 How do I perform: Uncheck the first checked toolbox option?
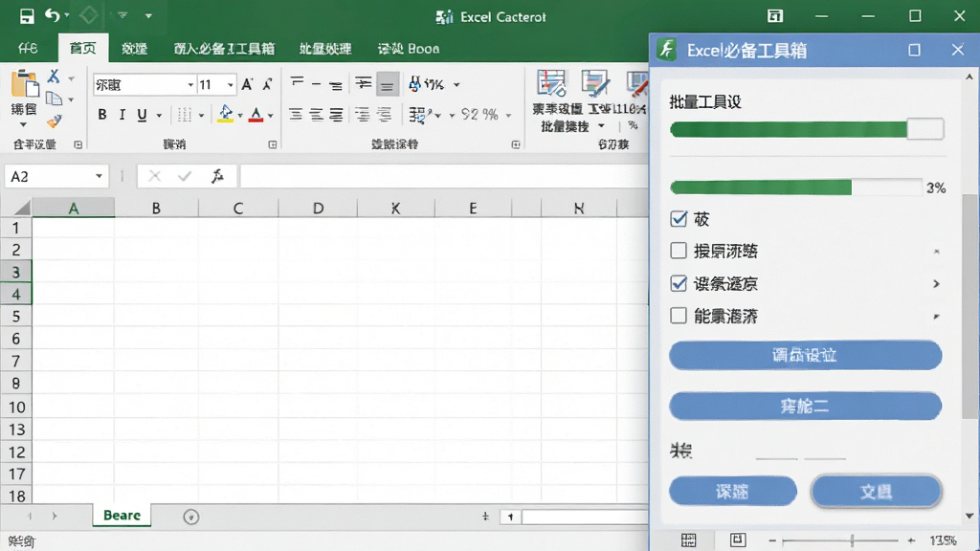click(679, 219)
